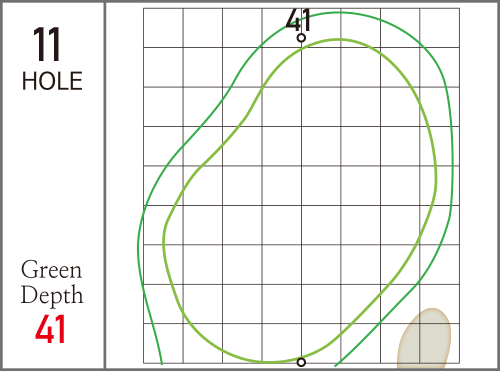
Task: Click the HOLE text label
Action: click(x=52, y=81)
